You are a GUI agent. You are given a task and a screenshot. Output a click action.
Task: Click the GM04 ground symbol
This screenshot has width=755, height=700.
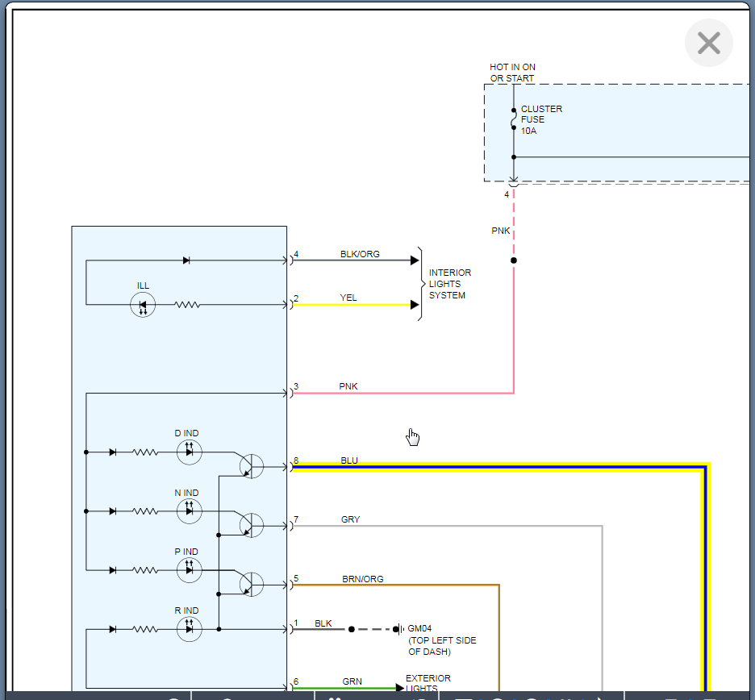(398, 629)
